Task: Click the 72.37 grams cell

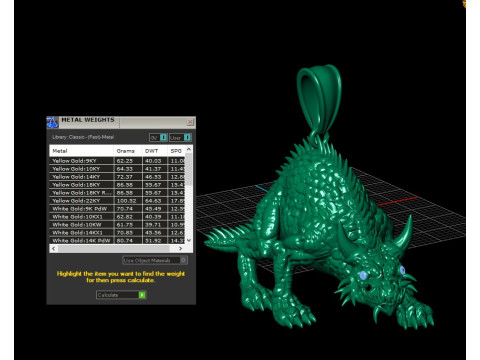Action: pos(128,177)
